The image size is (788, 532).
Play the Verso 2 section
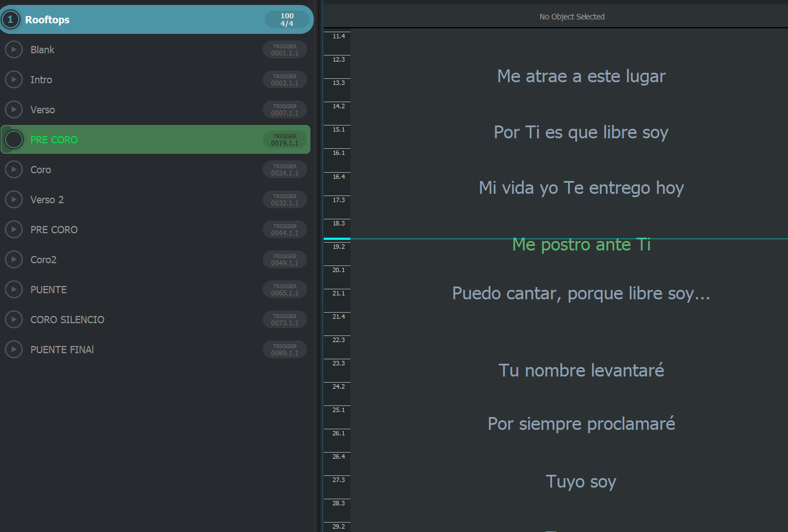pos(14,199)
